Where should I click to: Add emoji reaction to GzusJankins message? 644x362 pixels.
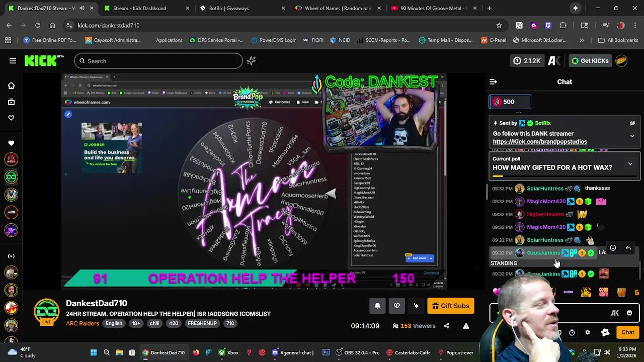point(613,248)
